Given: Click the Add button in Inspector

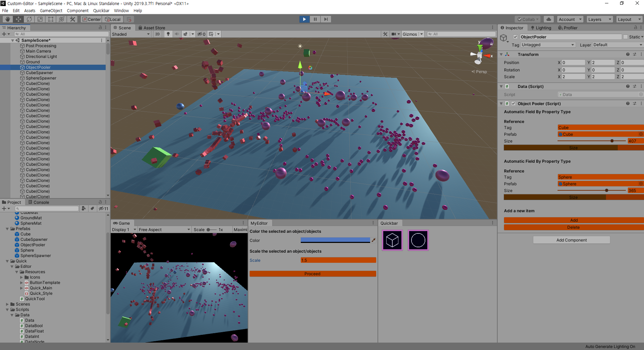Looking at the screenshot, I should (x=574, y=220).
